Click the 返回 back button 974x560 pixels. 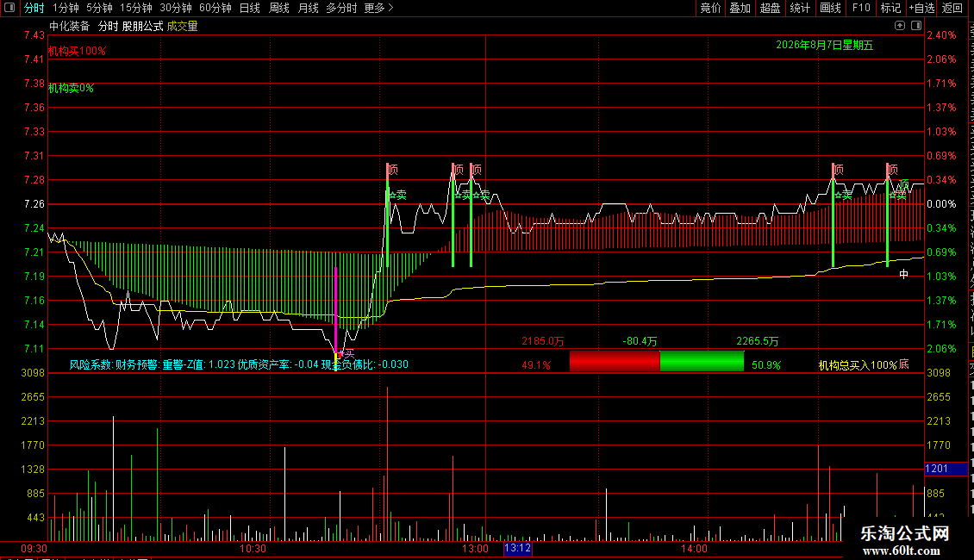(x=952, y=8)
